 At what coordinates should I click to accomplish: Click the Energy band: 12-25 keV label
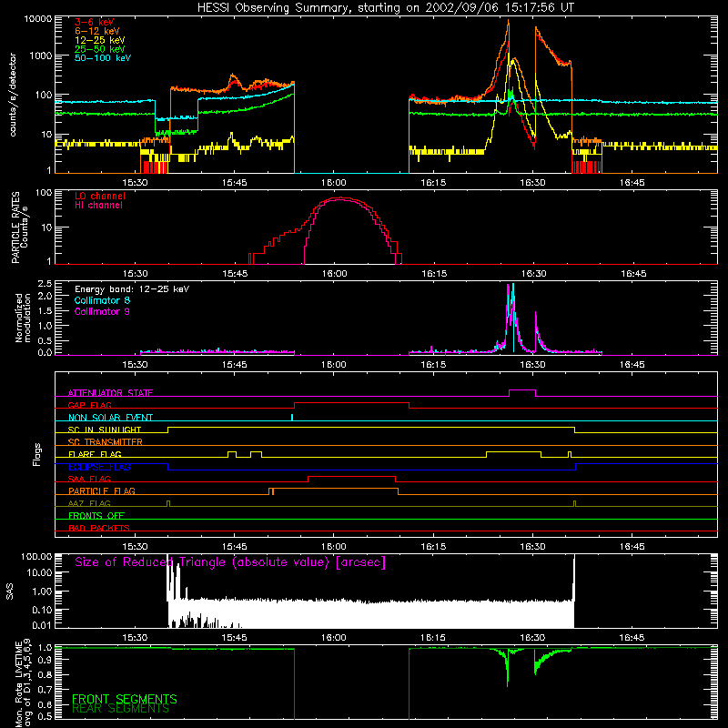(x=132, y=289)
